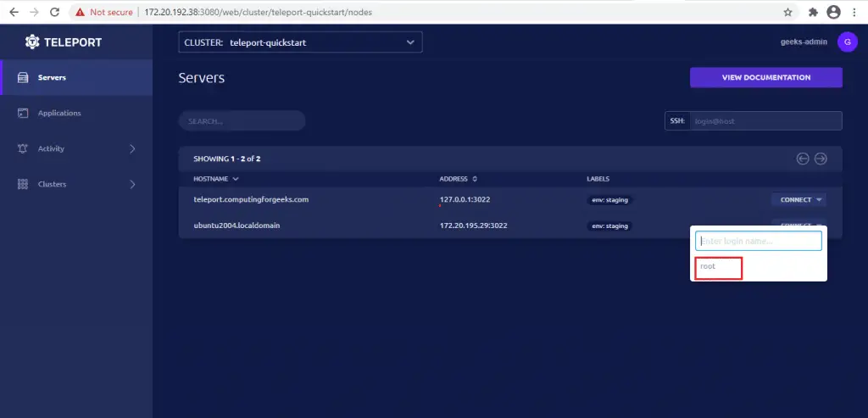
Task: Click the VIEW DOCUMENTATION button
Action: click(x=766, y=77)
